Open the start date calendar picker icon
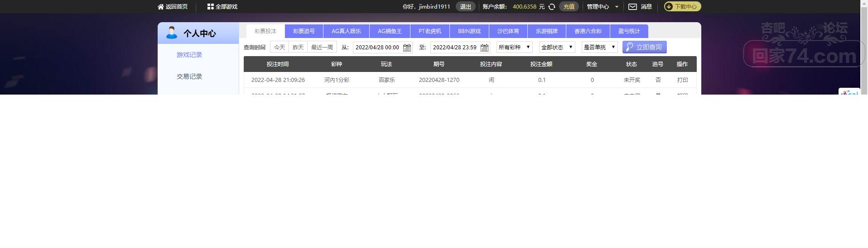 click(407, 48)
